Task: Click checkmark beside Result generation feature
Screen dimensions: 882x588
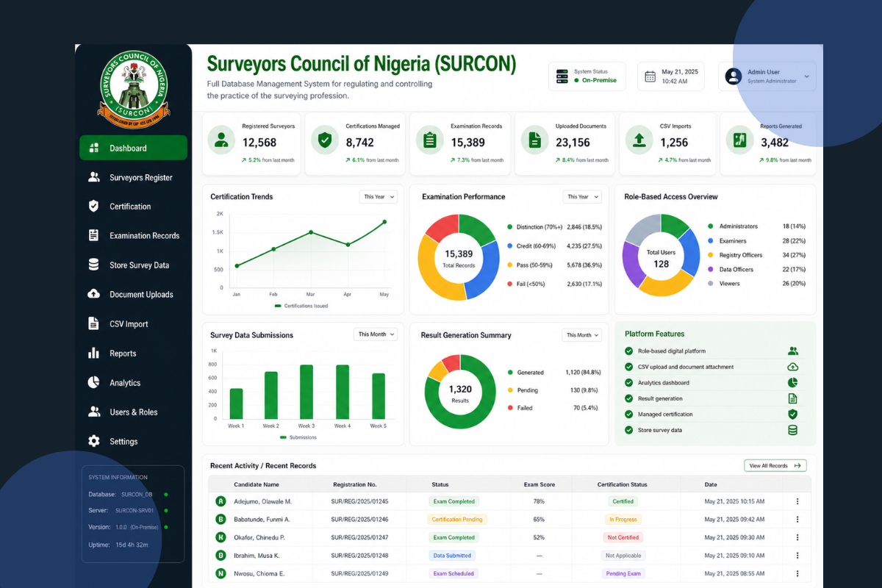Action: [x=628, y=398]
